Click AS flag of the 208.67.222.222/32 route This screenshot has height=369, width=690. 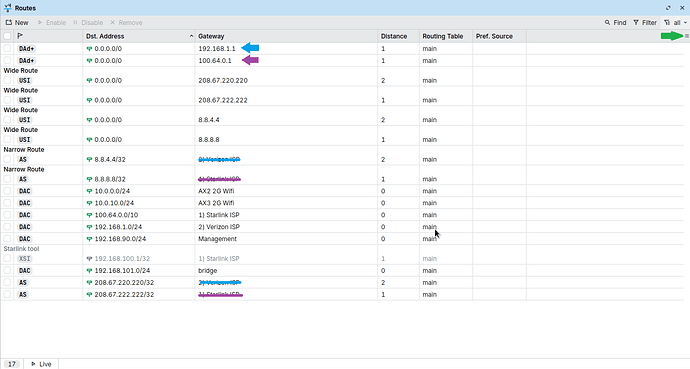(x=23, y=294)
